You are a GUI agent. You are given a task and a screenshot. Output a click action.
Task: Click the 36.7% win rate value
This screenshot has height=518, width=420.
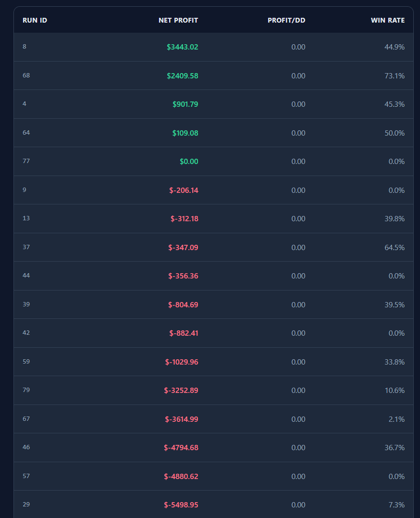(394, 447)
